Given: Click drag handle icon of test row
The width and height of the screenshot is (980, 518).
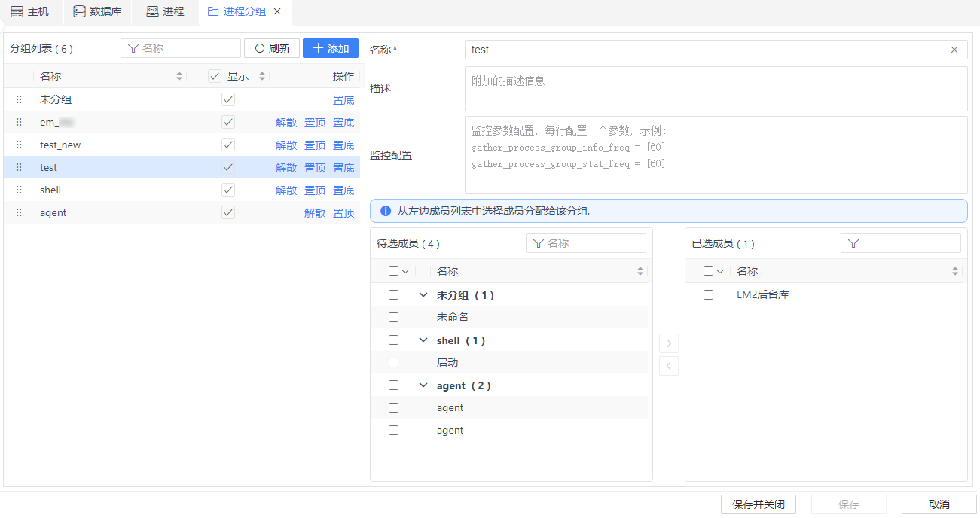Looking at the screenshot, I should [19, 167].
